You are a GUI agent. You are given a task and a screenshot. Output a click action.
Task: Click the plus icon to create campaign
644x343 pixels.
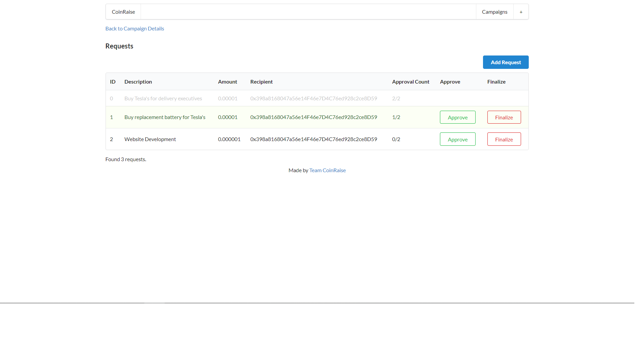[521, 12]
